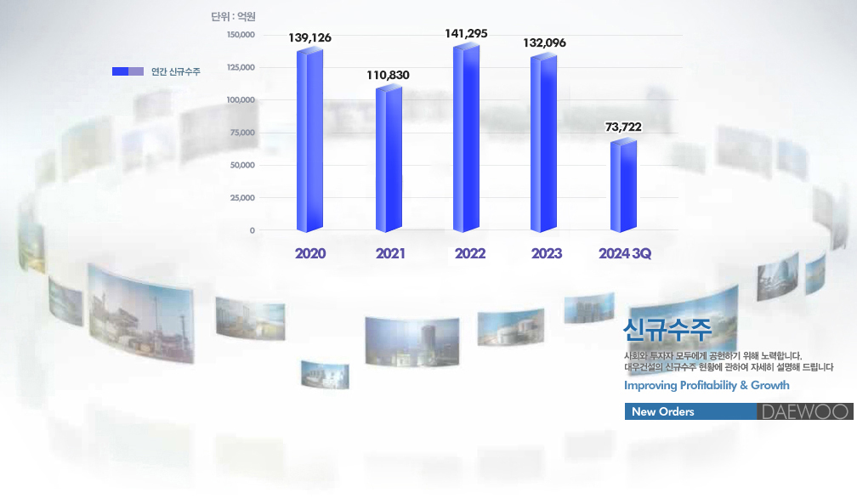Screen dimensions: 857x504
Task: Click the 신규수주 heading
Action: (x=667, y=330)
